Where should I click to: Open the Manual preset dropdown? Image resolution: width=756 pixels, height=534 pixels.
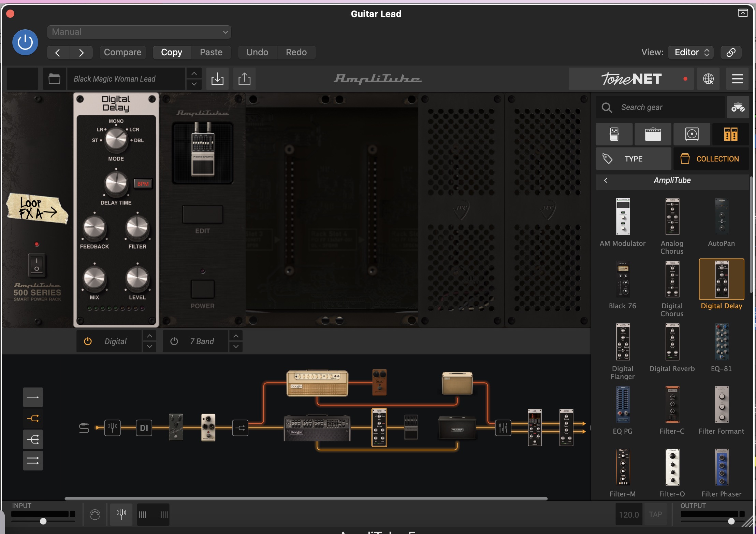click(x=139, y=32)
